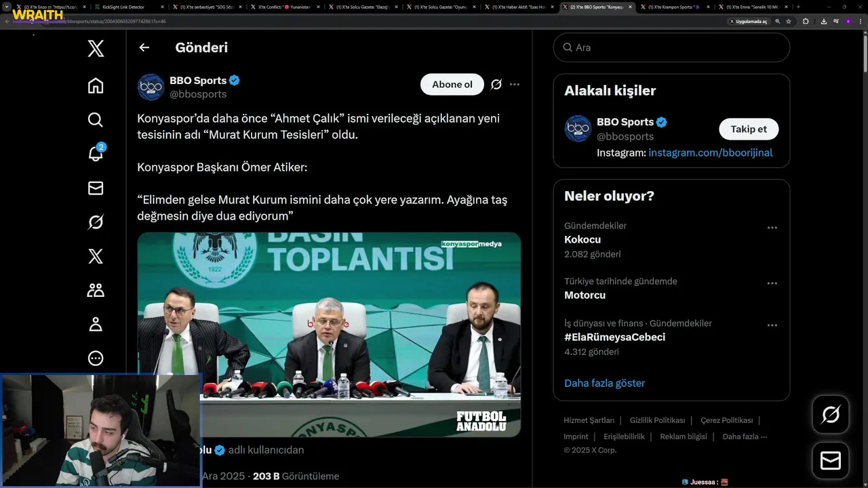Open Grok from the left sidebar
Viewport: 868px width, 488px height.
click(x=96, y=222)
